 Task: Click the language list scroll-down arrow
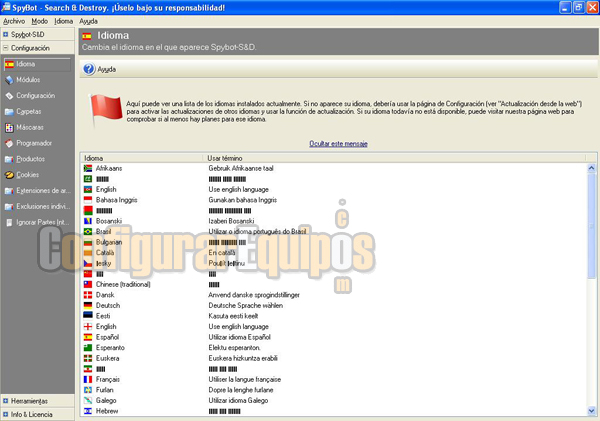(x=592, y=411)
